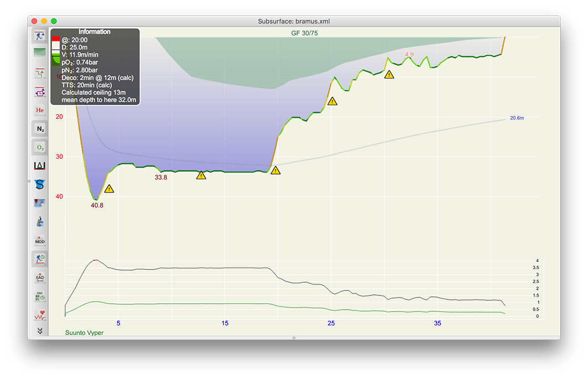The image size is (588, 379).
Task: Click the pictures thumbnail toggle icon
Action: [x=40, y=202]
